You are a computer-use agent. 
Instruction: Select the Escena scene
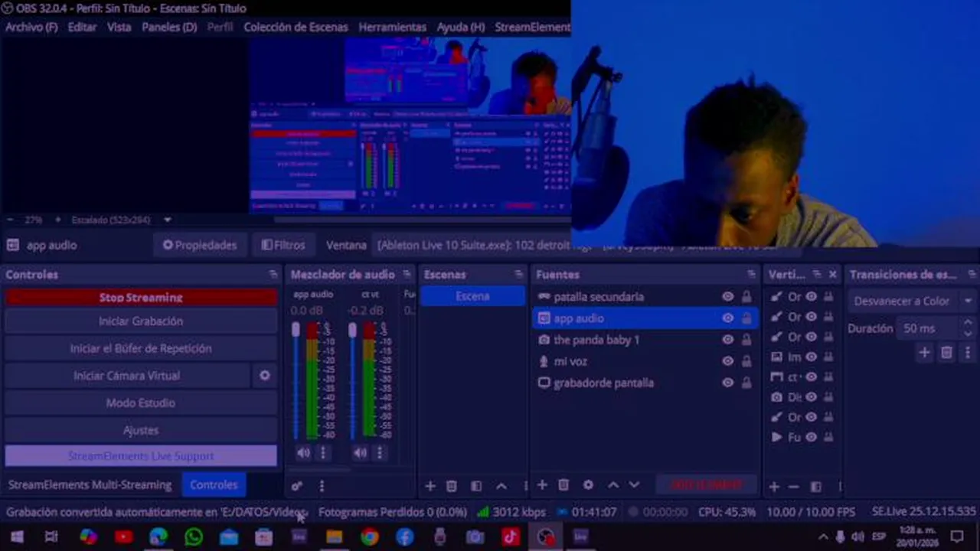pyautogui.click(x=472, y=296)
